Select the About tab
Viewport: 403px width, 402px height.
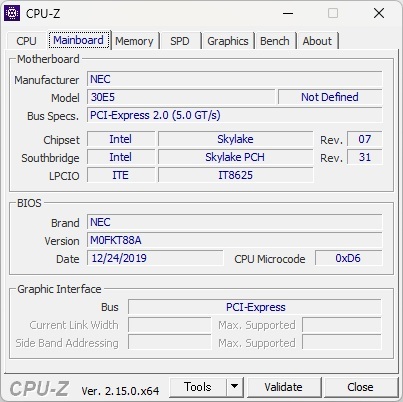(317, 41)
